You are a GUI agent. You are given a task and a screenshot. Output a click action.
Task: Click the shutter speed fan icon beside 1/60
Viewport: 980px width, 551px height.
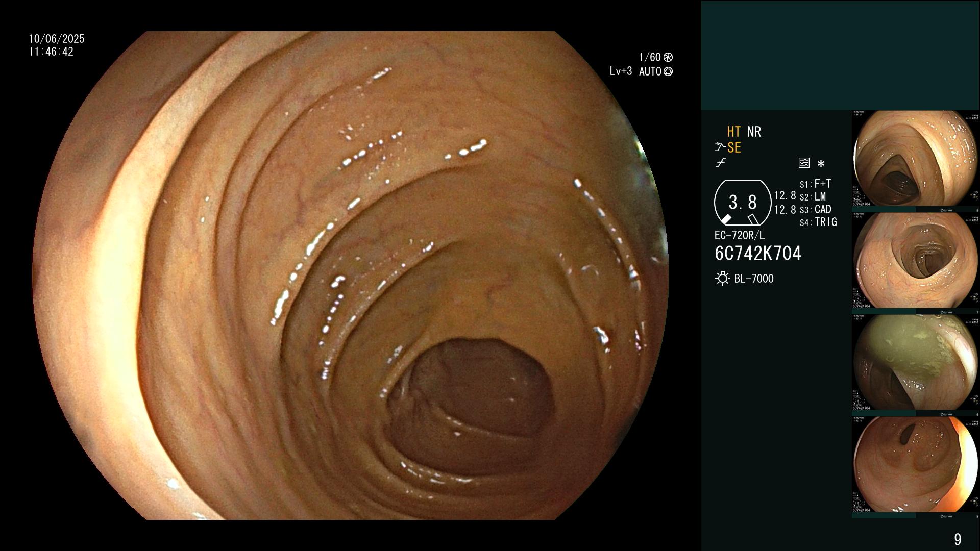pos(668,57)
